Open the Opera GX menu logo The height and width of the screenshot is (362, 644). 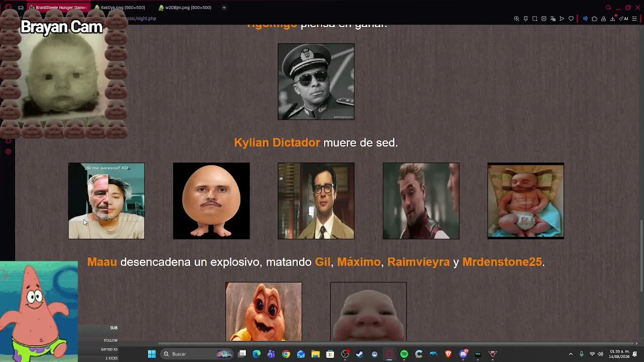click(8, 8)
